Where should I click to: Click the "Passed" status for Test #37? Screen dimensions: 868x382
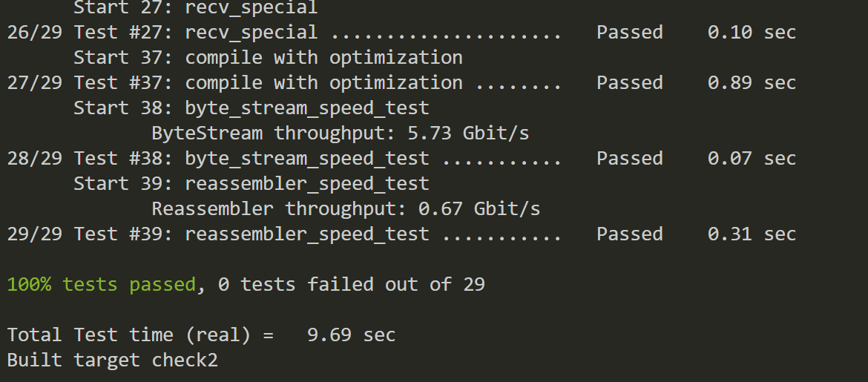(x=629, y=83)
